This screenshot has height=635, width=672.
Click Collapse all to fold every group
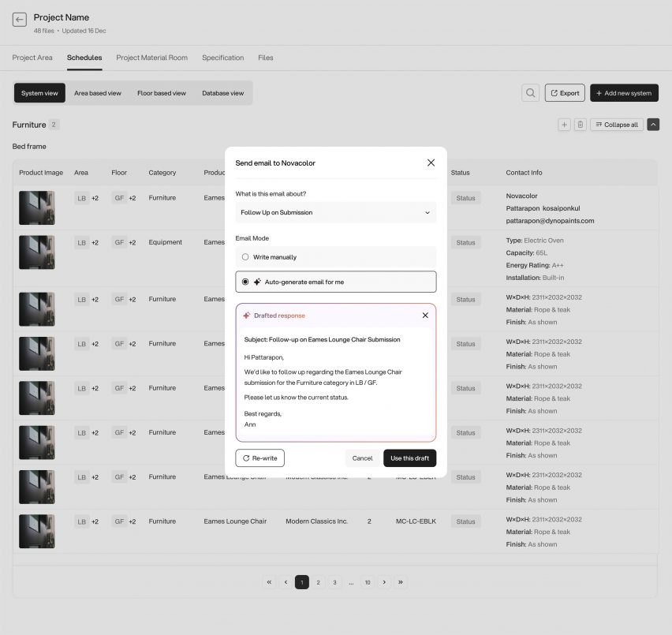click(x=617, y=124)
